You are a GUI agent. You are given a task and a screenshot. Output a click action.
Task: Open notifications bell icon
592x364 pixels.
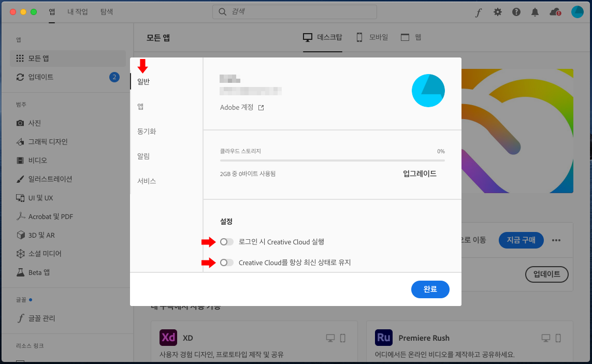(535, 12)
